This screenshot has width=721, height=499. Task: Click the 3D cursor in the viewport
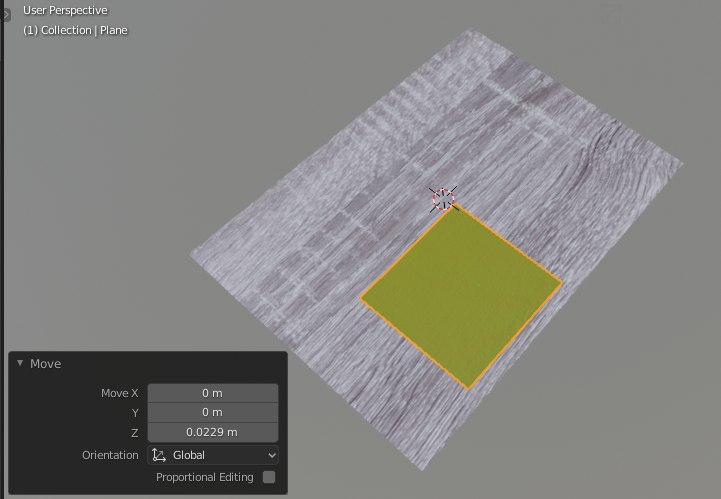pyautogui.click(x=443, y=199)
